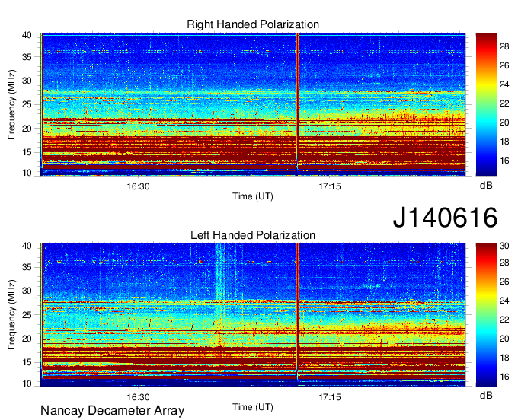The width and height of the screenshot is (518, 420).
Task: Click the lower plot's dB color scale bar
Action: pos(486,314)
